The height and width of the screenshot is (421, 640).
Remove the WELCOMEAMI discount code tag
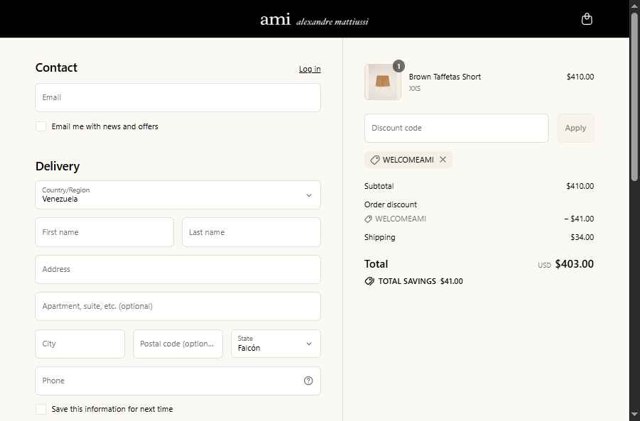[443, 160]
